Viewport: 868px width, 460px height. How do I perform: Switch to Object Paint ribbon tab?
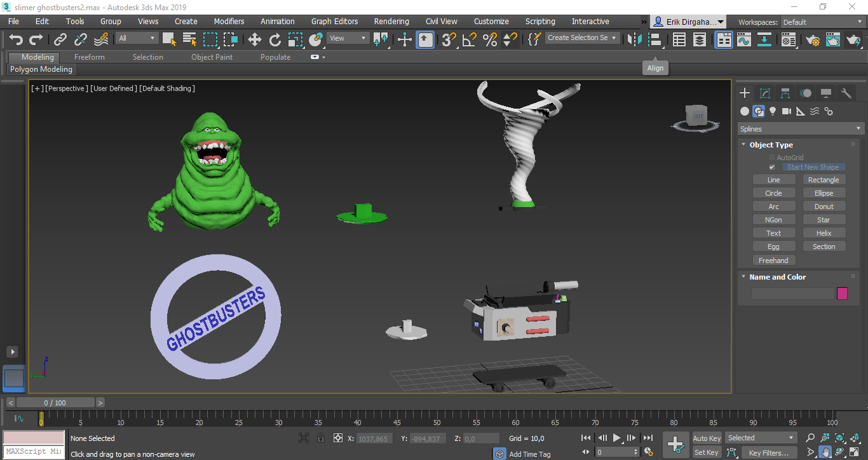pyautogui.click(x=212, y=57)
